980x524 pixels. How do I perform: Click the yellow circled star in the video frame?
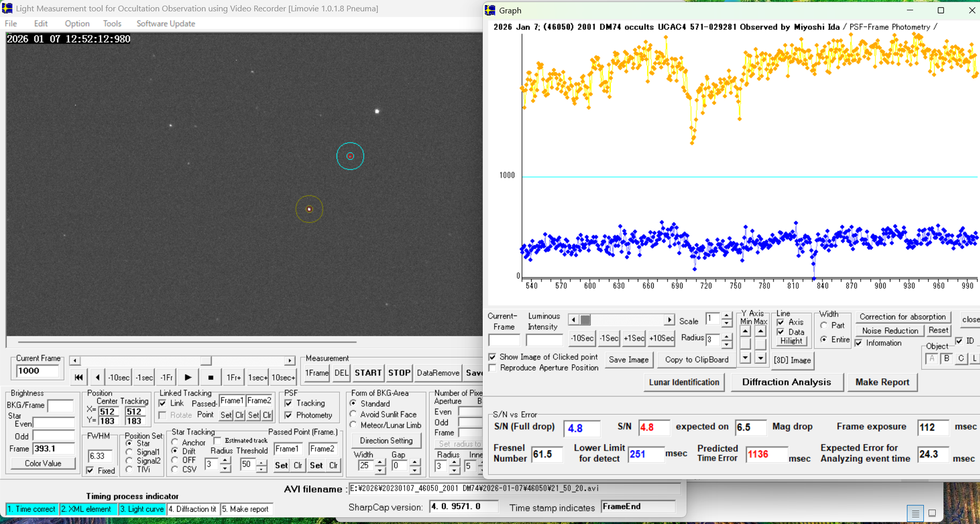[x=309, y=209]
